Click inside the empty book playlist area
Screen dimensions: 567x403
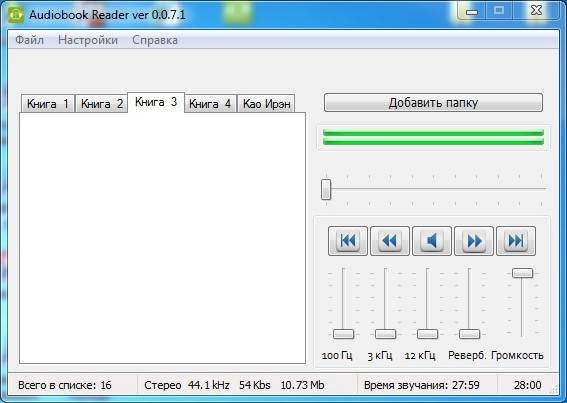(x=162, y=238)
